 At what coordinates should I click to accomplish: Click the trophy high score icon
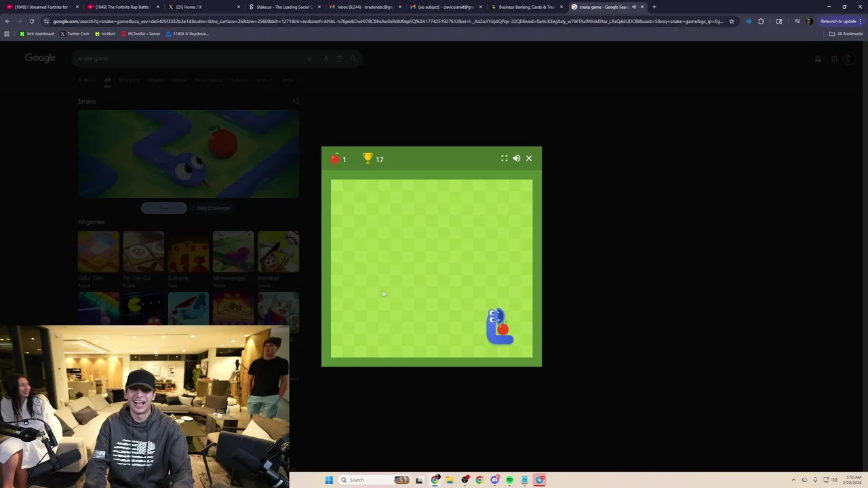point(368,159)
